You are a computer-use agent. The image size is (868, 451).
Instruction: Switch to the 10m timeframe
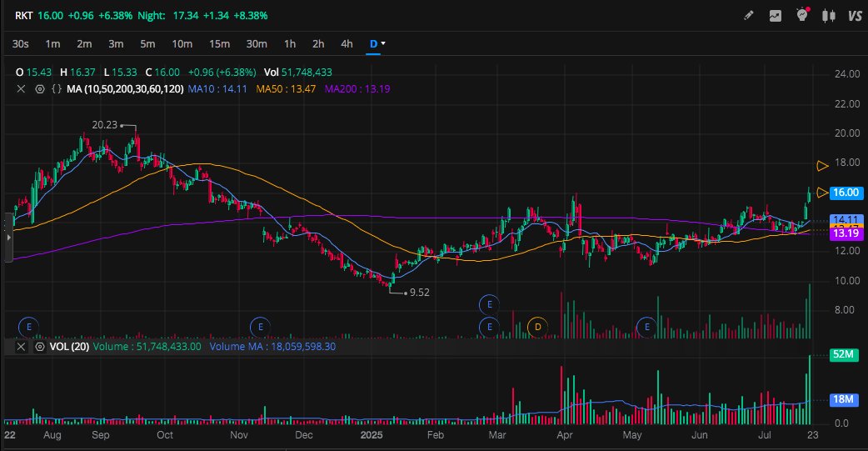click(x=182, y=44)
